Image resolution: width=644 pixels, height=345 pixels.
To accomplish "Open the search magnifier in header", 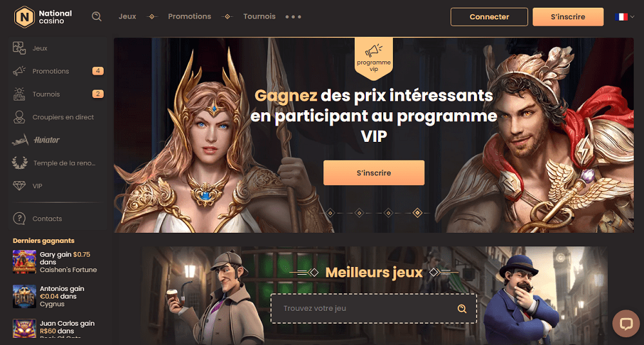I will coord(97,17).
